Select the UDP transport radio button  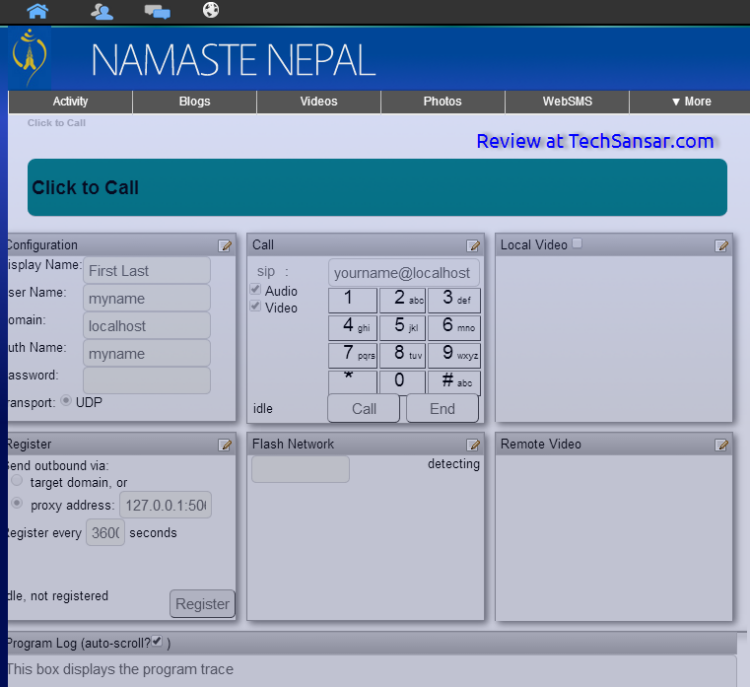click(66, 400)
